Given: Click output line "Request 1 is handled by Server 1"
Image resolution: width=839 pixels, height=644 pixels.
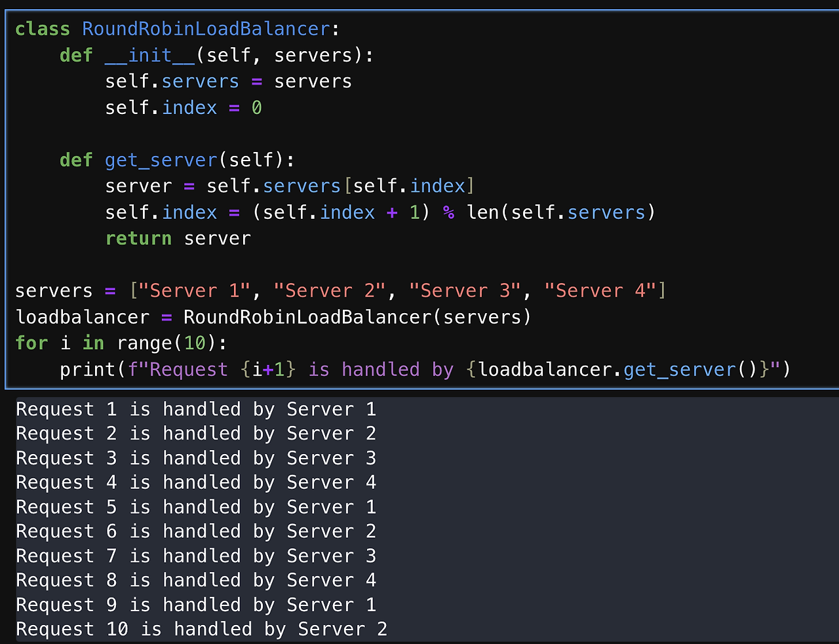Looking at the screenshot, I should point(196,409).
